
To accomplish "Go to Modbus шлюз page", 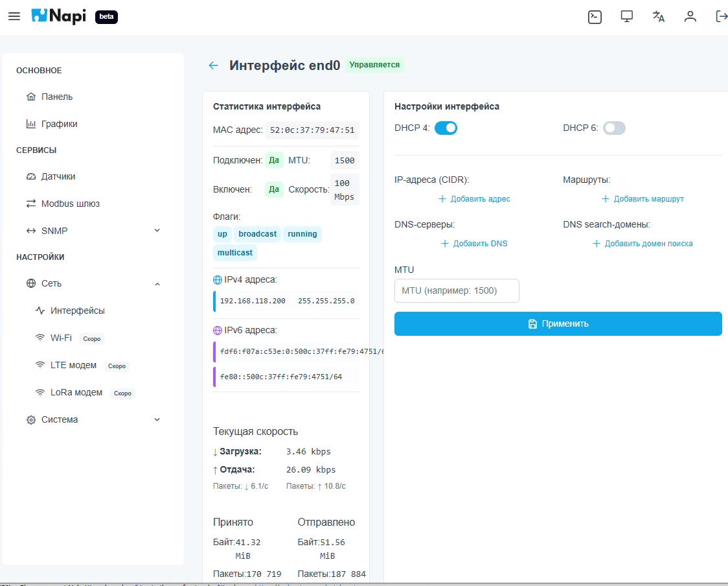I will (70, 204).
